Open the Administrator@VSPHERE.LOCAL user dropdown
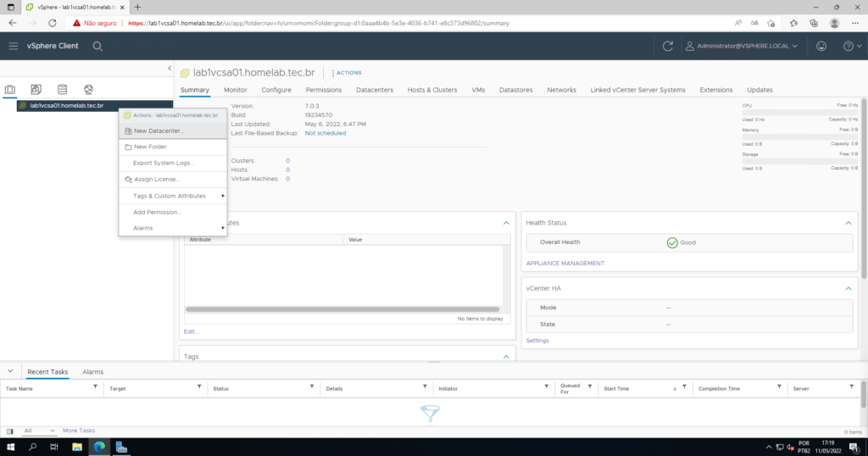868x456 pixels. tap(742, 46)
